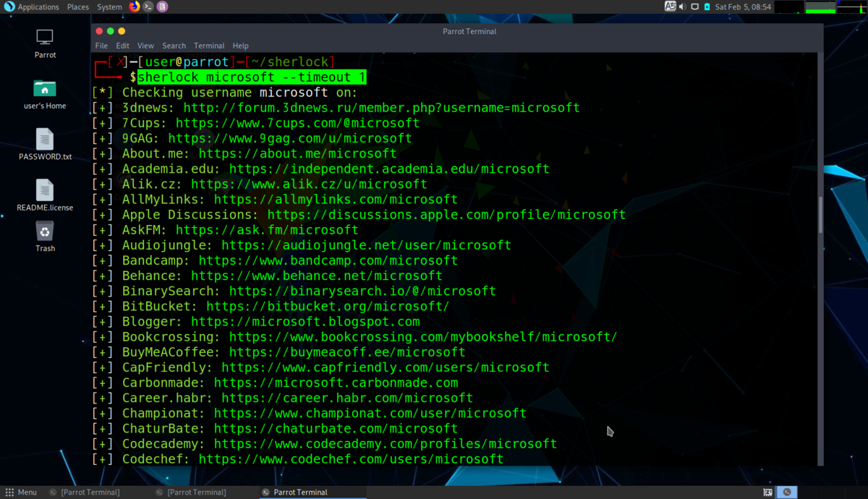868x499 pixels.
Task: Click the Career.habr URL
Action: tap(347, 398)
